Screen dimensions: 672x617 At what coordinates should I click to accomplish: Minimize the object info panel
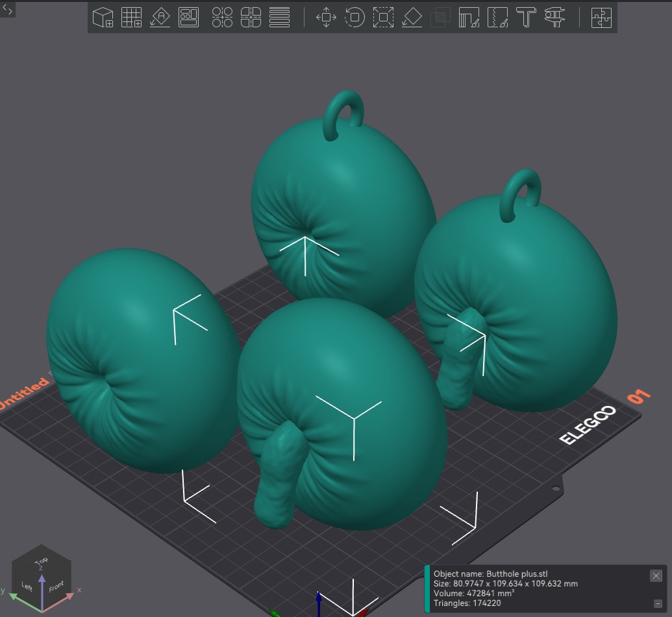click(x=658, y=604)
